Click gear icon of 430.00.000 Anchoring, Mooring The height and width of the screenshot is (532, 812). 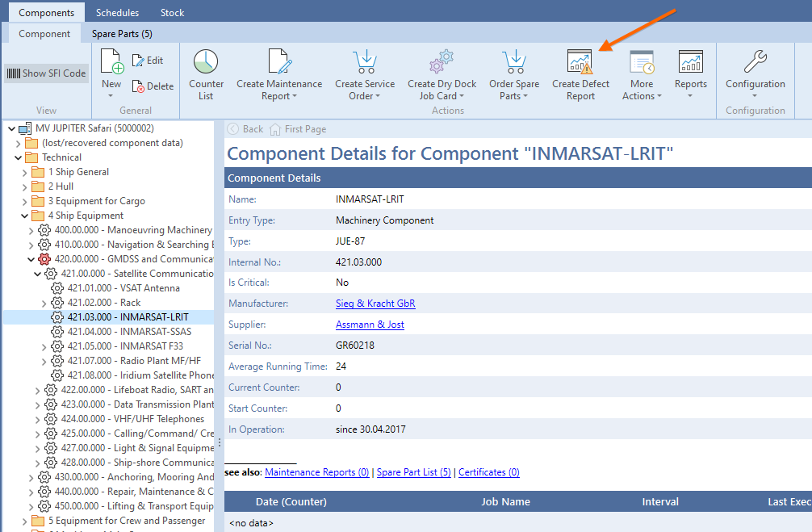pos(44,477)
